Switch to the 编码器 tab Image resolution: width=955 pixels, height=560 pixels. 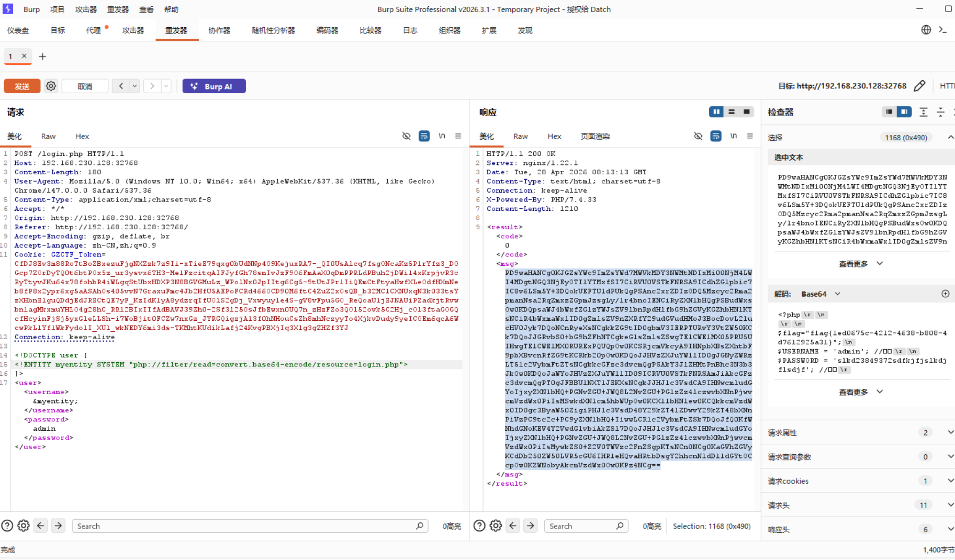[x=328, y=30]
